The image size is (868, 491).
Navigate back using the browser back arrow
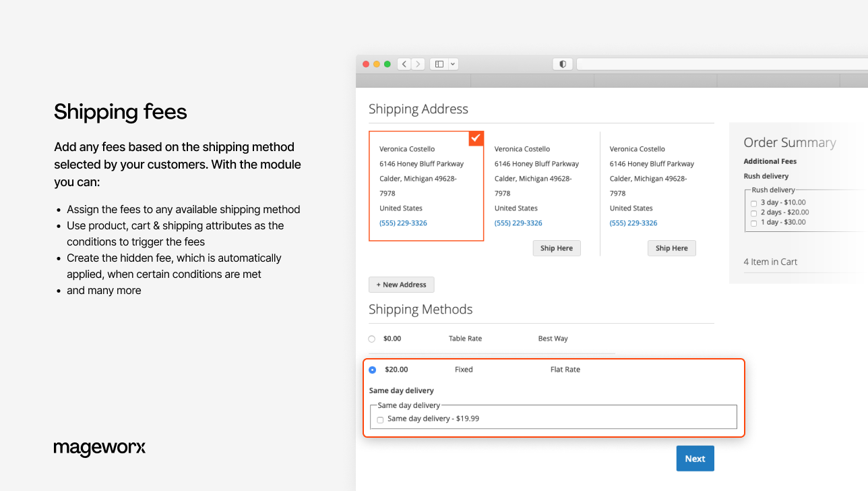tap(404, 63)
